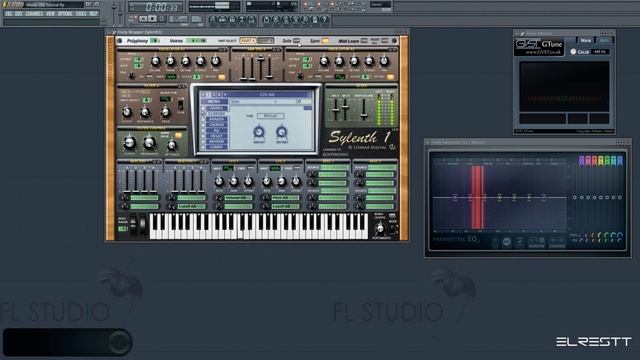The height and width of the screenshot is (360, 640).
Task: Open Mod Env 2 destination showing Cutoff AB
Action: click(x=191, y=207)
